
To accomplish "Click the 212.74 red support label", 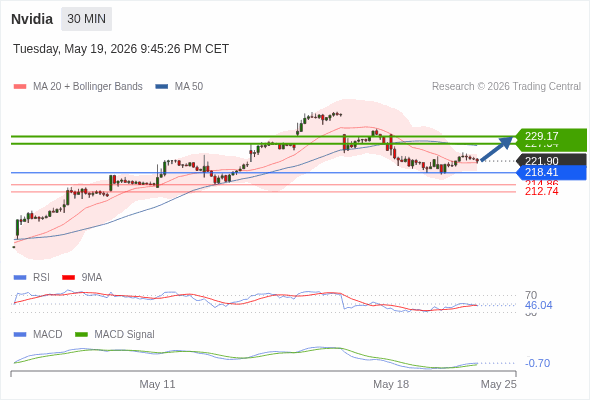I will point(541,192).
